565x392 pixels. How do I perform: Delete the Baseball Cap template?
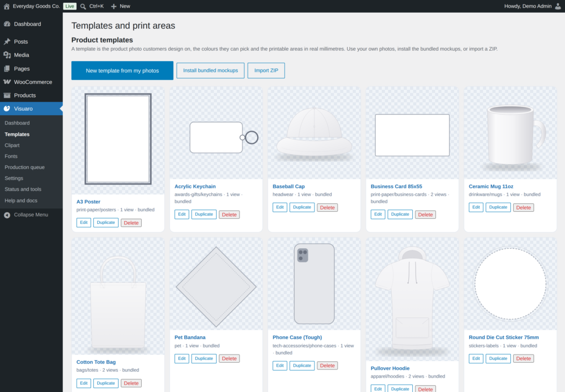[x=327, y=207]
